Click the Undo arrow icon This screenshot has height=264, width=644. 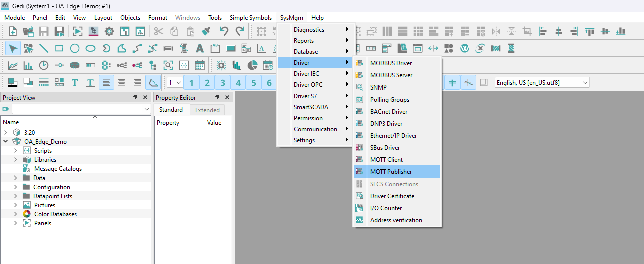pos(224,31)
